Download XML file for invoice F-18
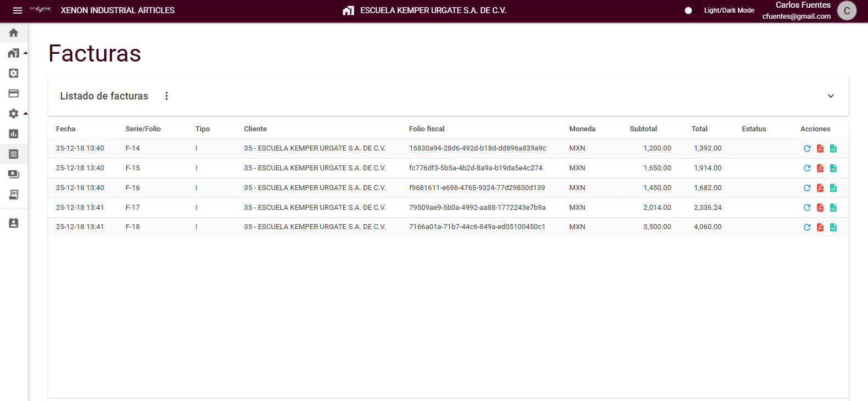This screenshot has height=401, width=868. [833, 227]
